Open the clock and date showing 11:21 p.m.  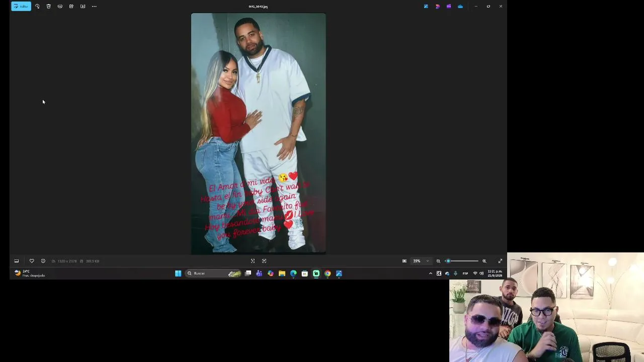pos(495,274)
